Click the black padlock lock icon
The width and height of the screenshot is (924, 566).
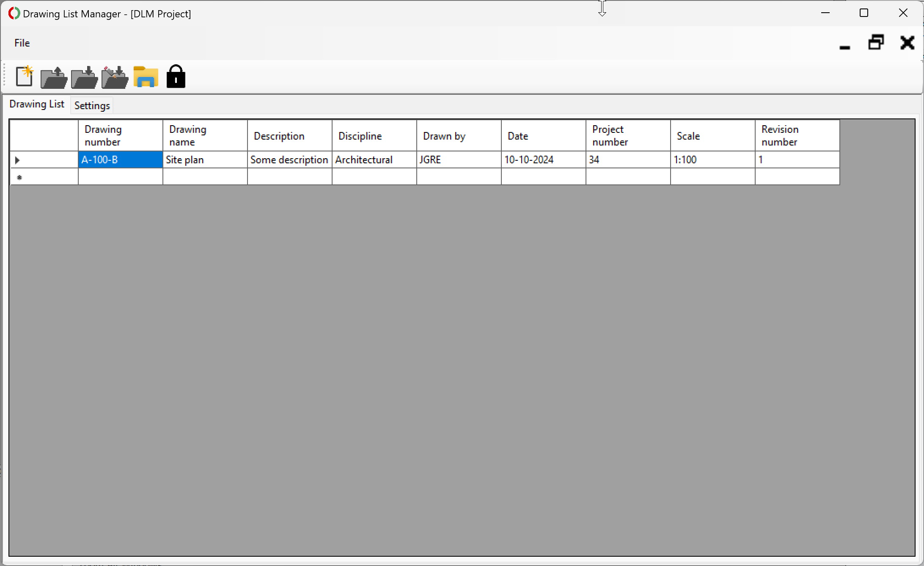click(x=176, y=77)
